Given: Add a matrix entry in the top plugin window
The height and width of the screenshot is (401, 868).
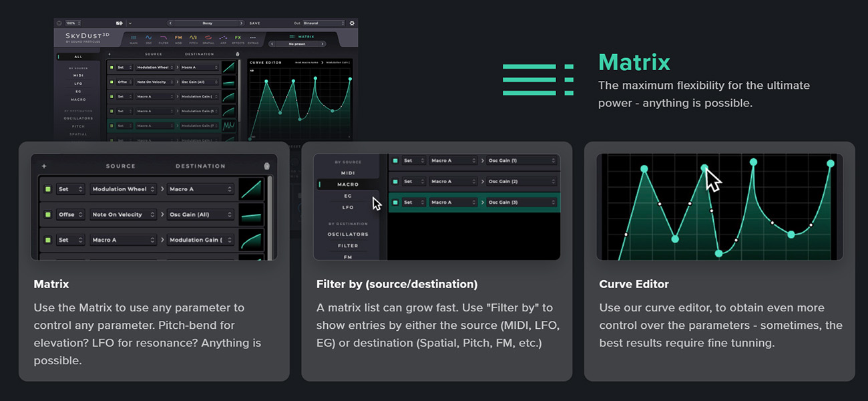Looking at the screenshot, I should click(x=110, y=54).
